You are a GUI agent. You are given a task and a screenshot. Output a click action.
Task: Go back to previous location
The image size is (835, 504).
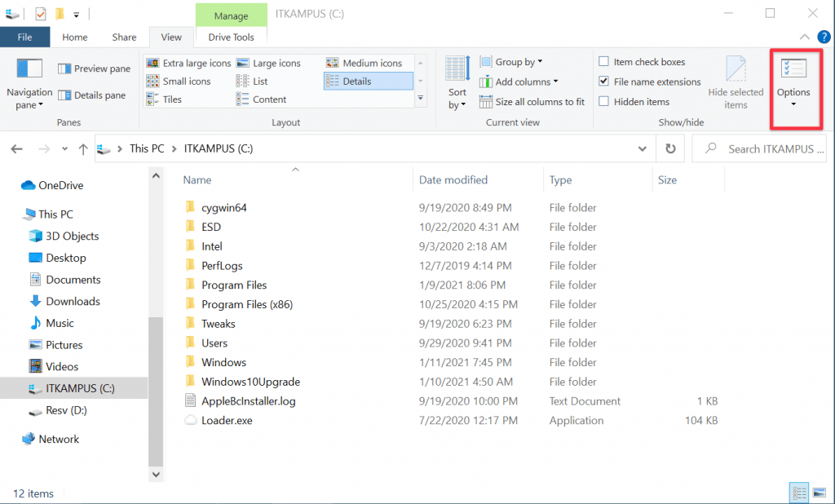[17, 148]
